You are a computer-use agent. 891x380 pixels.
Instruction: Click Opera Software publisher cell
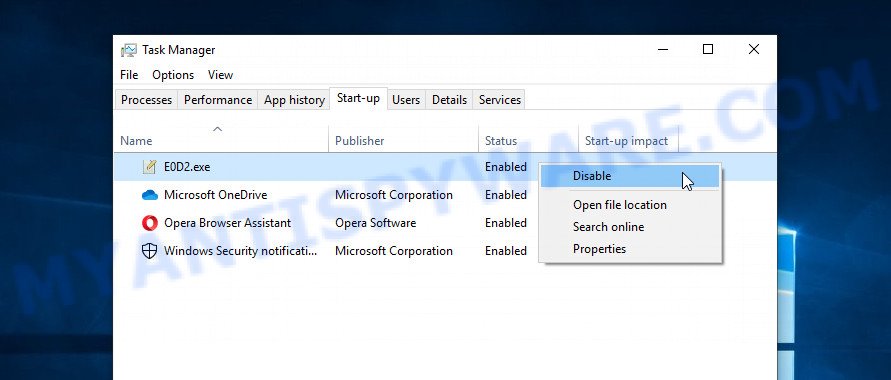[x=376, y=223]
